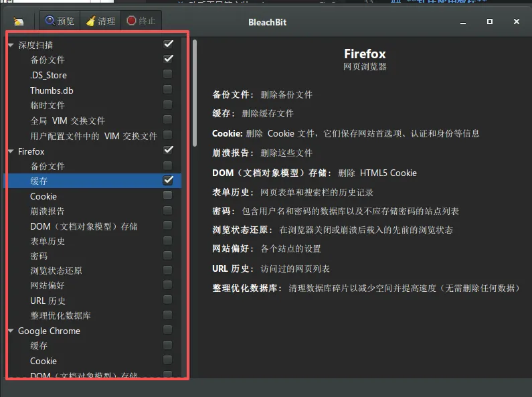The image size is (532, 397).
Task: Collapse the Google Chrome tree group
Action: [11, 331]
